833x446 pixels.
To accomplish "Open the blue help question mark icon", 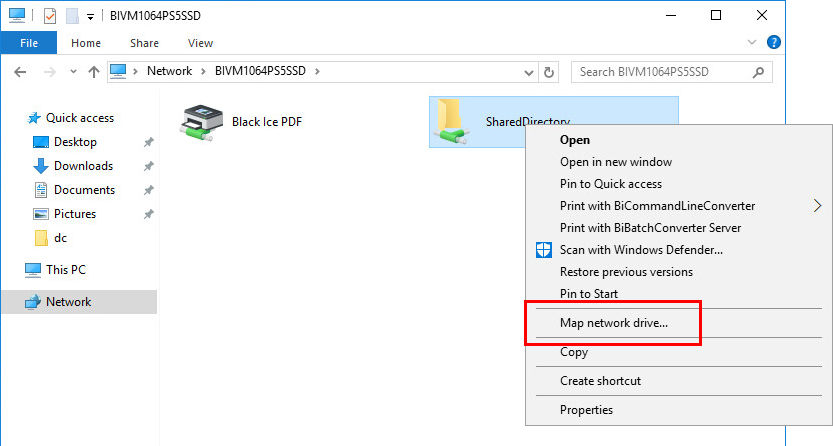I will coord(774,42).
